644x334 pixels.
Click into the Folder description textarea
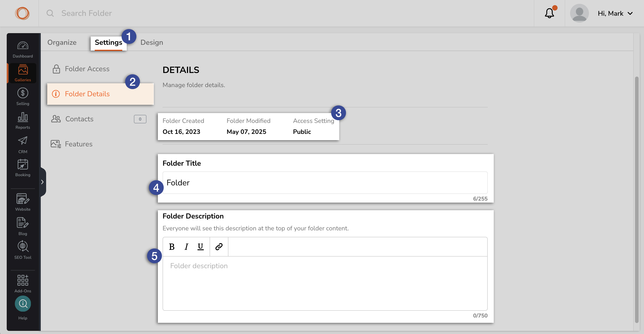pos(325,283)
